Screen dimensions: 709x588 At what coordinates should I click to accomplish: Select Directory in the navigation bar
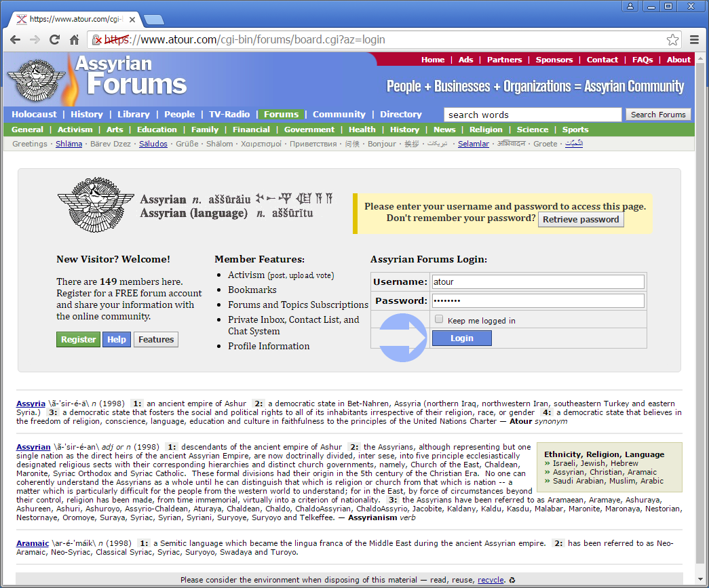(400, 115)
